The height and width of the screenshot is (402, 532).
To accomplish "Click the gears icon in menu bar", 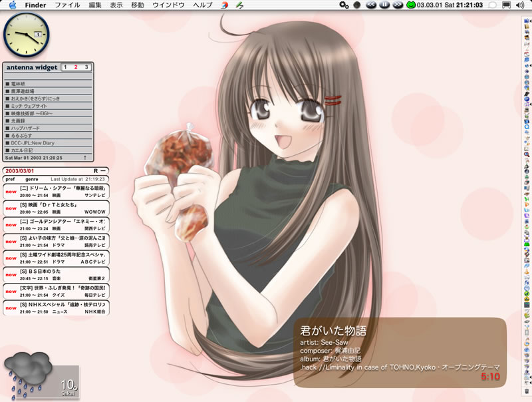I will click(x=344, y=5).
